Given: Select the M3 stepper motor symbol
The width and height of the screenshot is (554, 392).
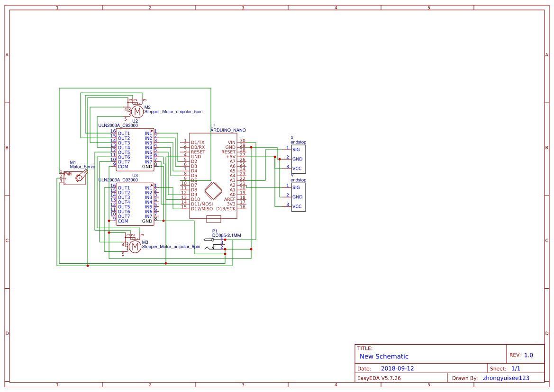Looking at the screenshot, I should (x=135, y=247).
